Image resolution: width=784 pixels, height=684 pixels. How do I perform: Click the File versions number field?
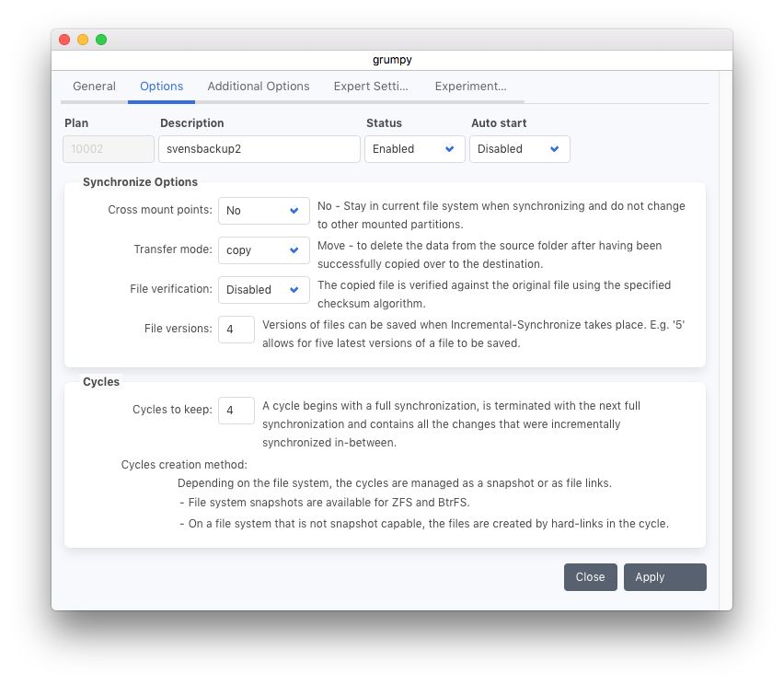pyautogui.click(x=236, y=330)
